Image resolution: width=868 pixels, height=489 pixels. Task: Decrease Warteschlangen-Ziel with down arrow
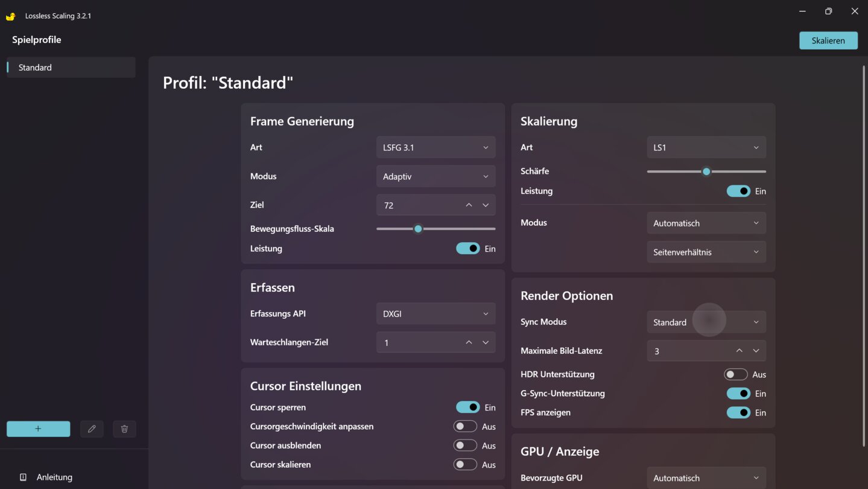[x=486, y=342]
